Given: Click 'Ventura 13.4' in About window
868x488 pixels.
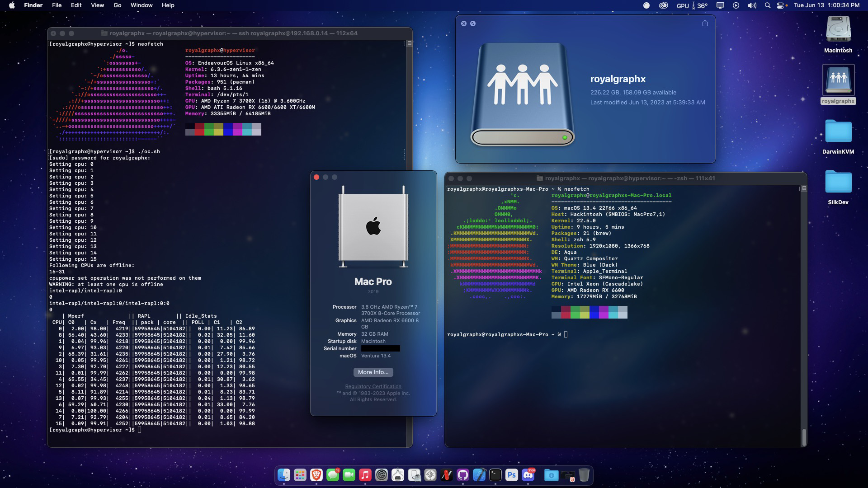Looking at the screenshot, I should [376, 356].
